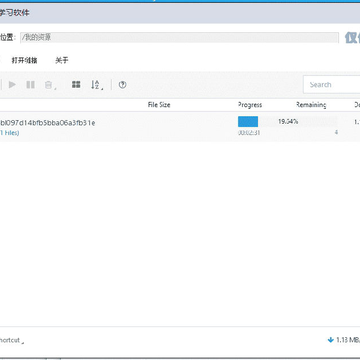Image resolution: width=360 pixels, height=360 pixels.
Task: Click the grayed-out start/resume play icon
Action: tap(12, 85)
